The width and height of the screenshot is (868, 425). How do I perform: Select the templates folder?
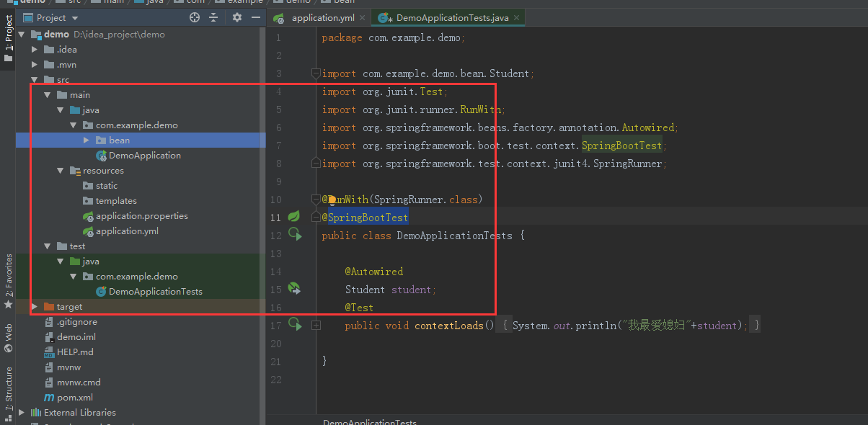[116, 200]
